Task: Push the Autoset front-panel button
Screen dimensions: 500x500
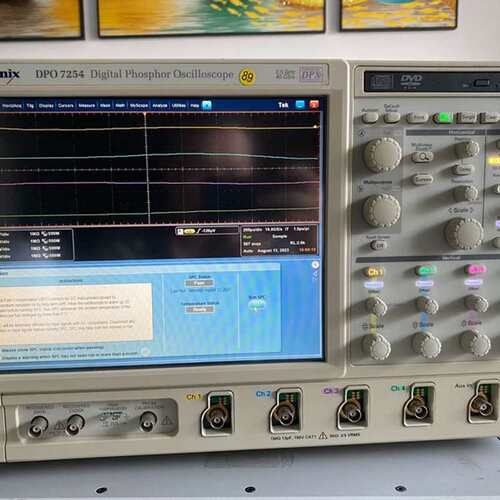Action: tap(370, 117)
